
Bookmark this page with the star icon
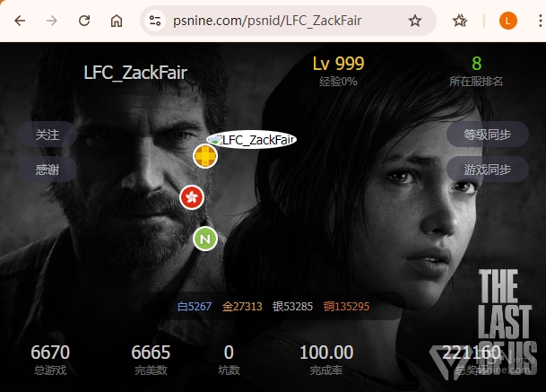pos(415,21)
